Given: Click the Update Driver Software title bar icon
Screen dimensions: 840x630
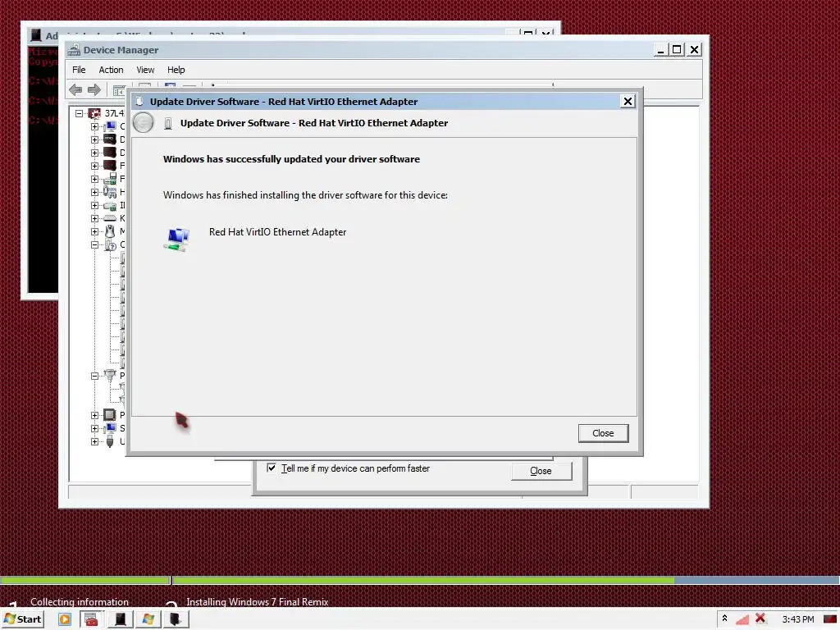Looking at the screenshot, I should pos(139,101).
